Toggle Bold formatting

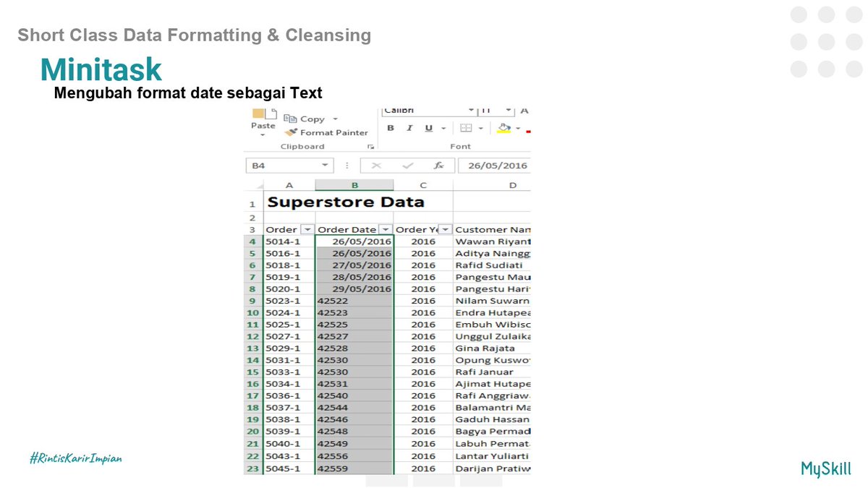(391, 128)
